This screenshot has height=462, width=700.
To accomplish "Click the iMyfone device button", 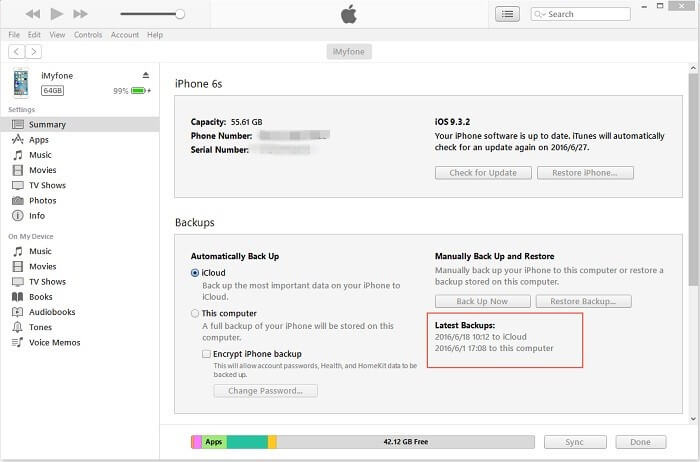I will point(349,52).
